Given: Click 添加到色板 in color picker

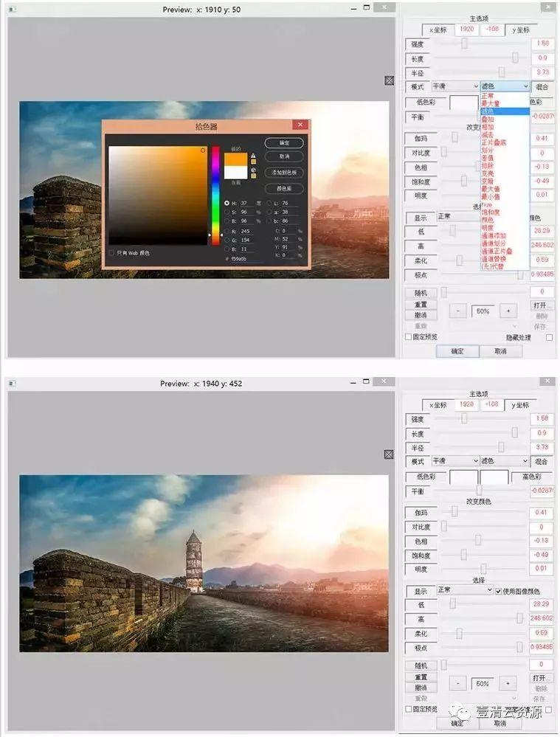Looking at the screenshot, I should click(284, 173).
